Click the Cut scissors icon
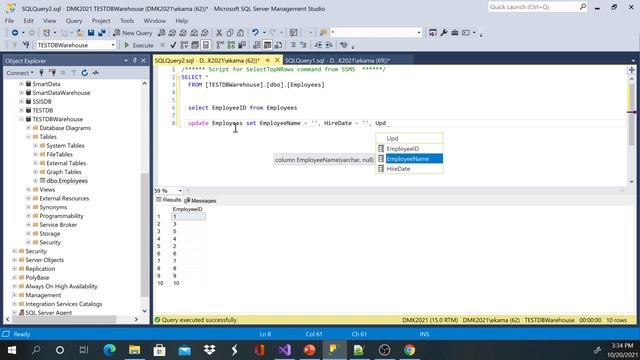The image size is (640, 360). tap(219, 33)
